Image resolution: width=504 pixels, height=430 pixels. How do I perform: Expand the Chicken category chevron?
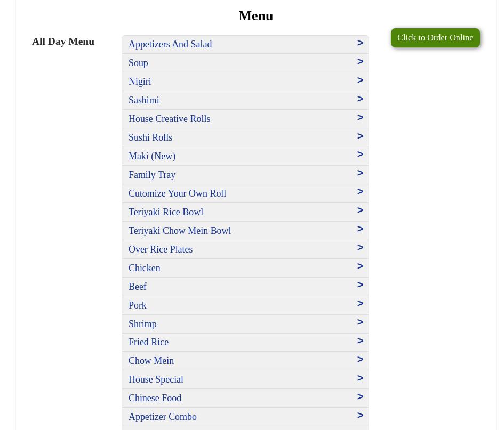pyautogui.click(x=360, y=266)
